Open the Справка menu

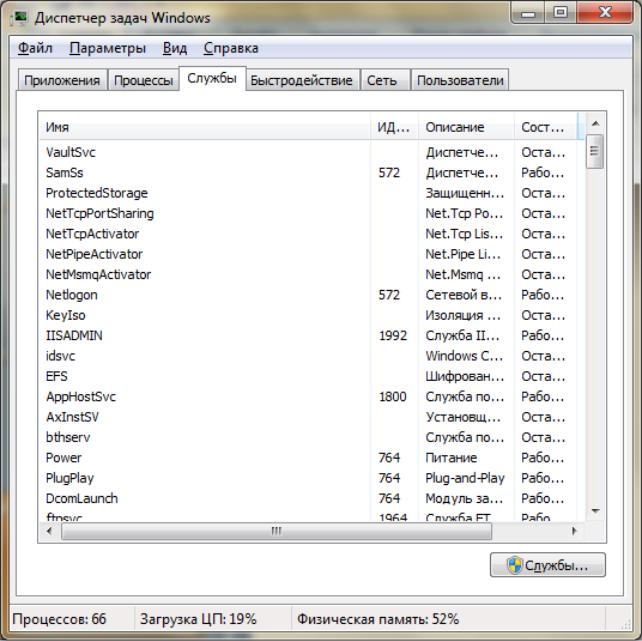[231, 48]
